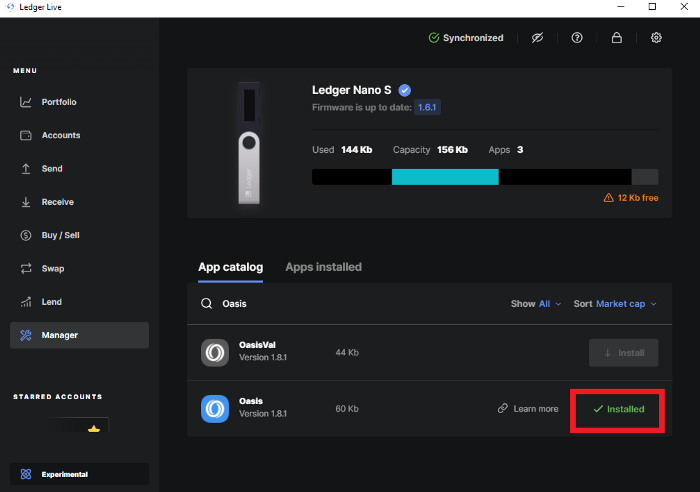
Task: Click the Lend bar chart icon
Action: point(26,302)
